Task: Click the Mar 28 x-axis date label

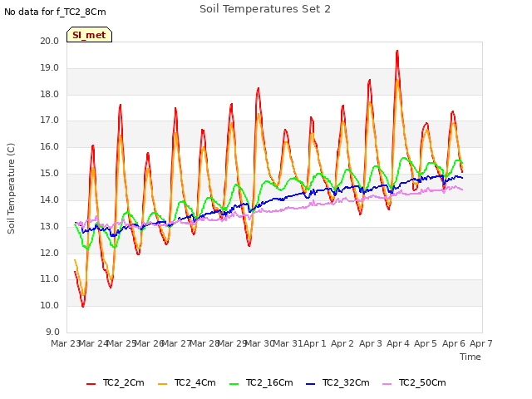Action: click(x=204, y=343)
